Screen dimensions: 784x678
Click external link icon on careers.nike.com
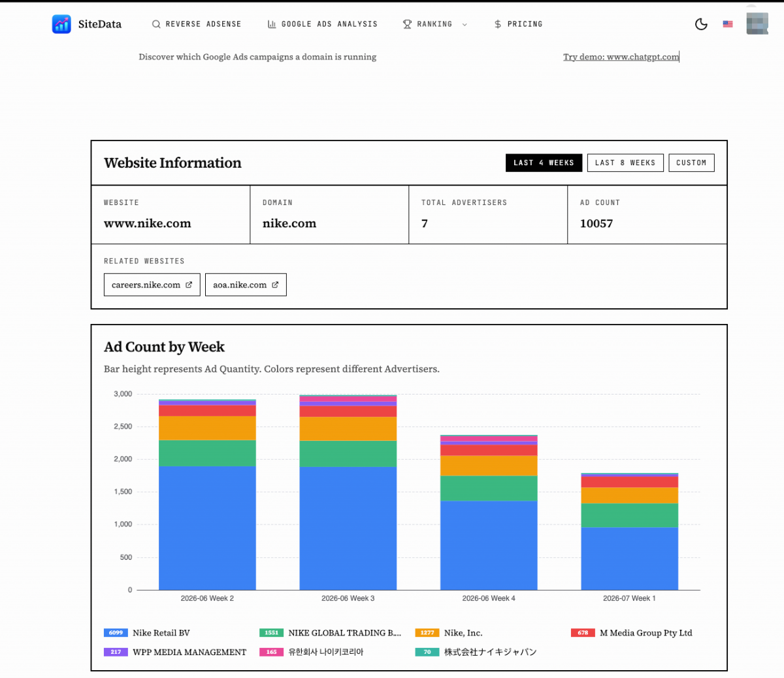click(189, 285)
